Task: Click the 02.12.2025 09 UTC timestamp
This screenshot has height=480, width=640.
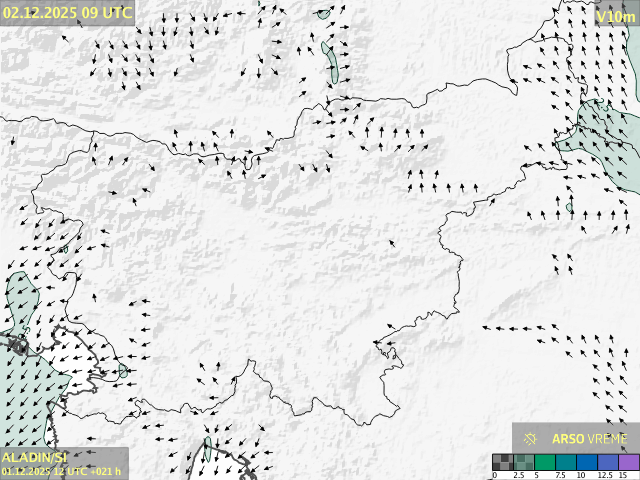Action: (x=66, y=12)
